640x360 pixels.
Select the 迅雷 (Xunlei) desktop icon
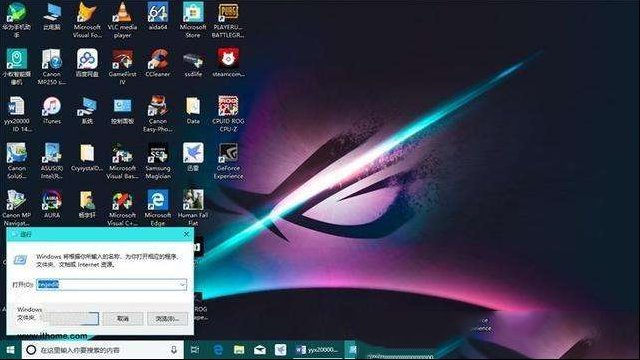tap(193, 158)
